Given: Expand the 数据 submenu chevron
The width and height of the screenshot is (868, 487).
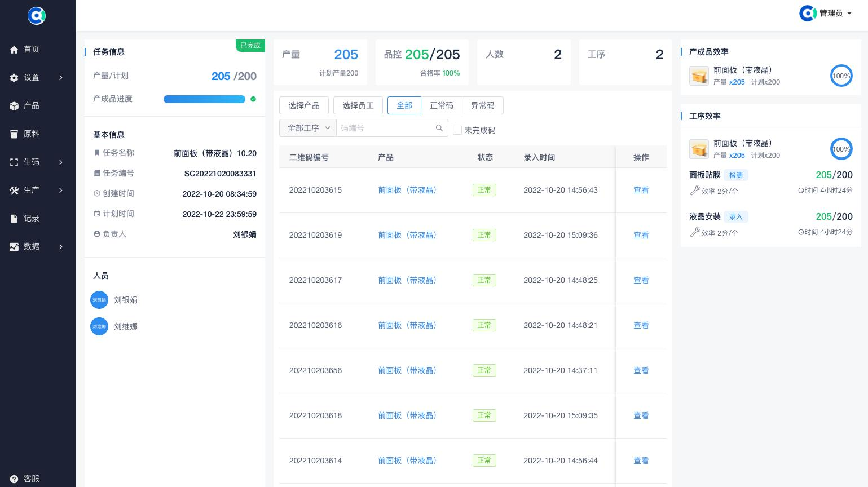Looking at the screenshot, I should [61, 247].
